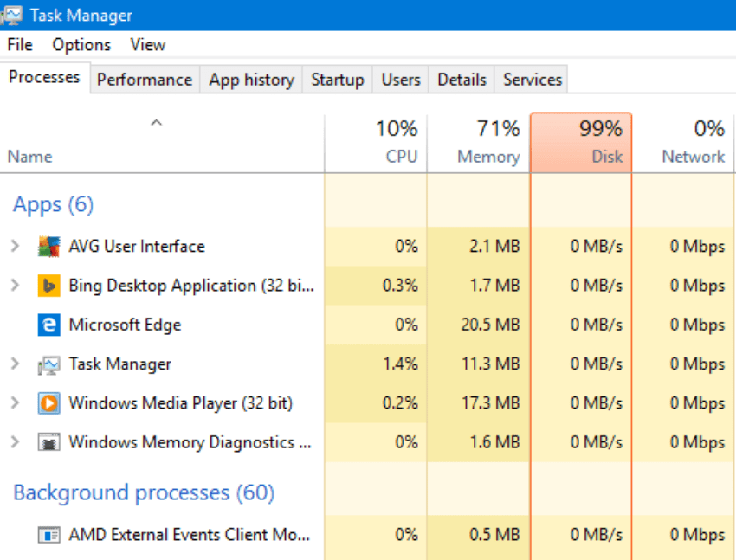This screenshot has width=736, height=560.
Task: Expand the AVG User Interface process group
Action: click(15, 247)
